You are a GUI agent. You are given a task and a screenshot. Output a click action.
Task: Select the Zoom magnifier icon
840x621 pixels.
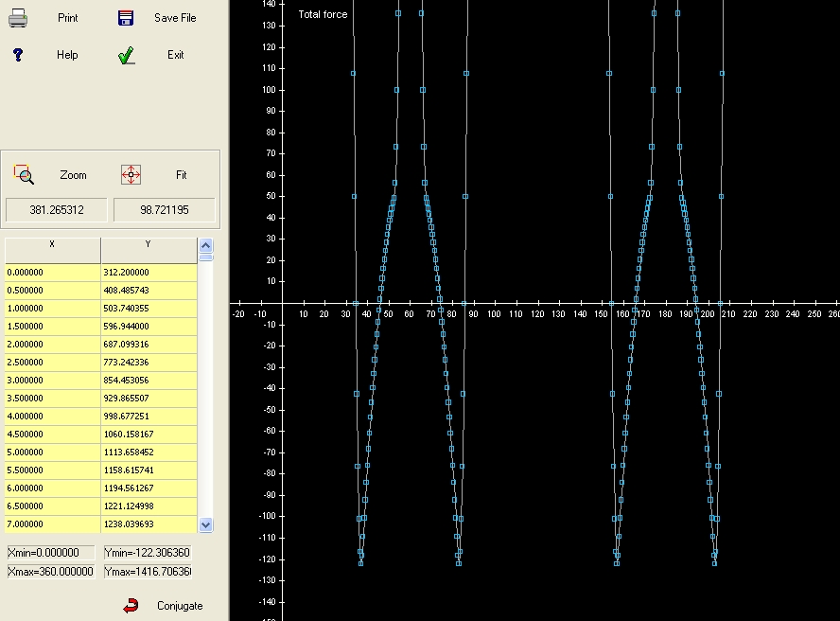[24, 174]
